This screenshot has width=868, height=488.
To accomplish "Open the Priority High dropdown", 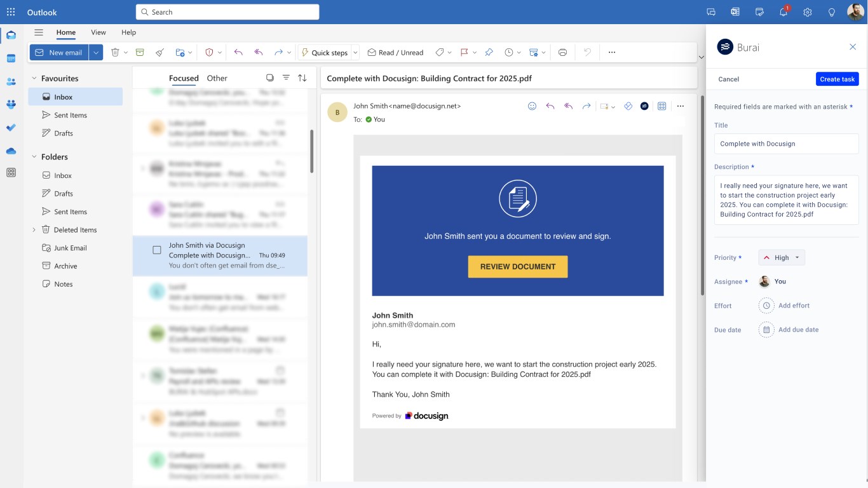I will (x=782, y=257).
